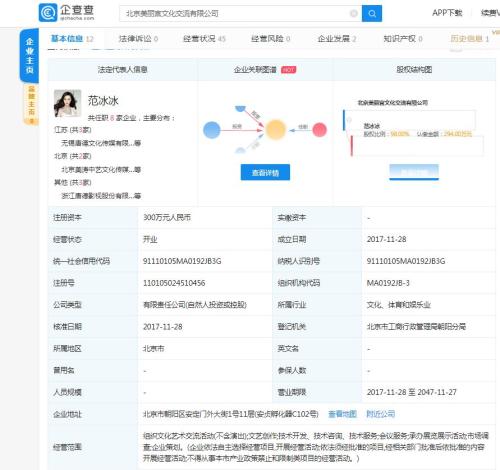Click the blue button under the 股权结构图
This screenshot has height=470, width=500.
(414, 172)
